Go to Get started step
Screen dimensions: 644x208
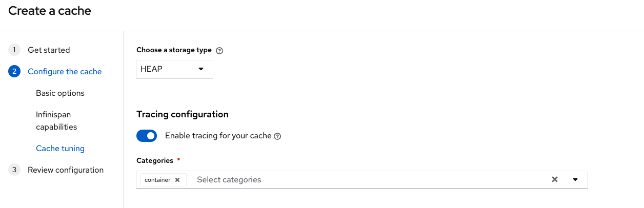(49, 50)
